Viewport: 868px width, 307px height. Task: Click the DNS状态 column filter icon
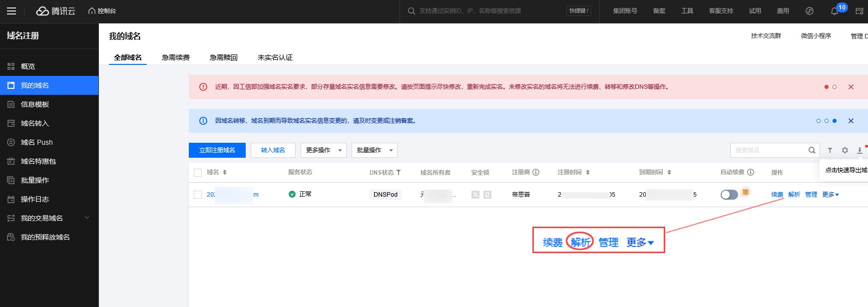click(399, 172)
